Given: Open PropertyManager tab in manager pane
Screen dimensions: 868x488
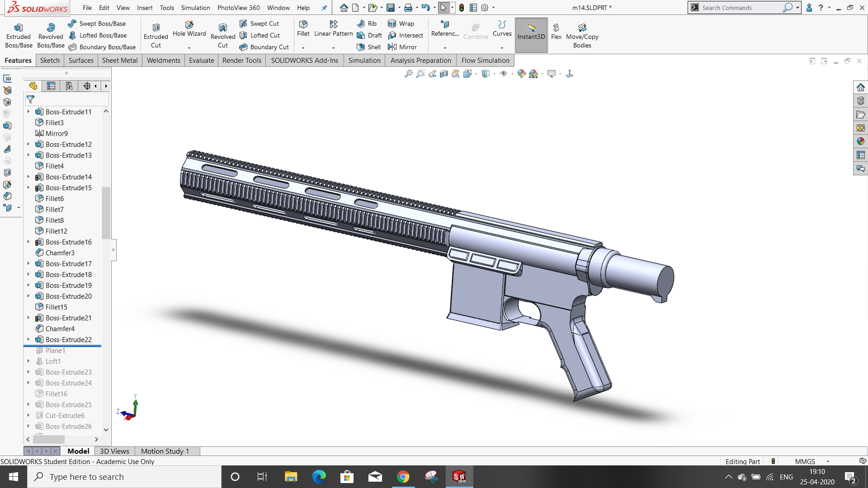Looking at the screenshot, I should [x=51, y=86].
